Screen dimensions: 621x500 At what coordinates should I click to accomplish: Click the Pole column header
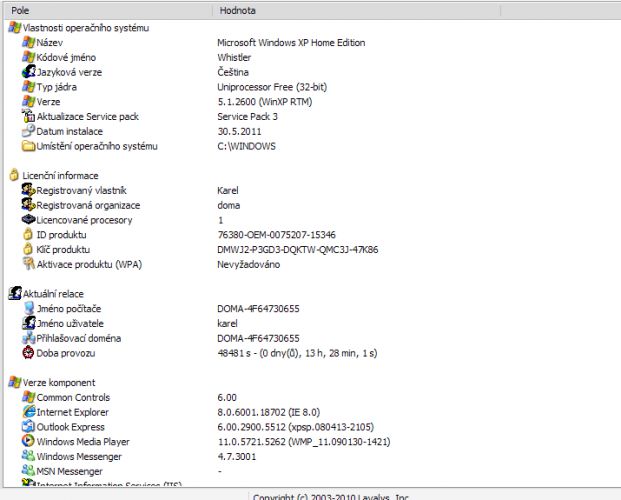click(x=108, y=10)
